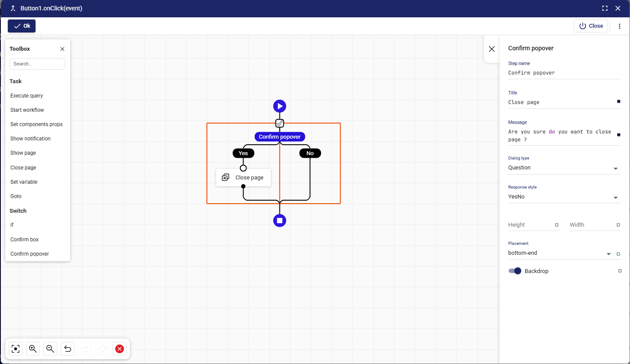Select Set variable task in Toolbox

coord(24,182)
